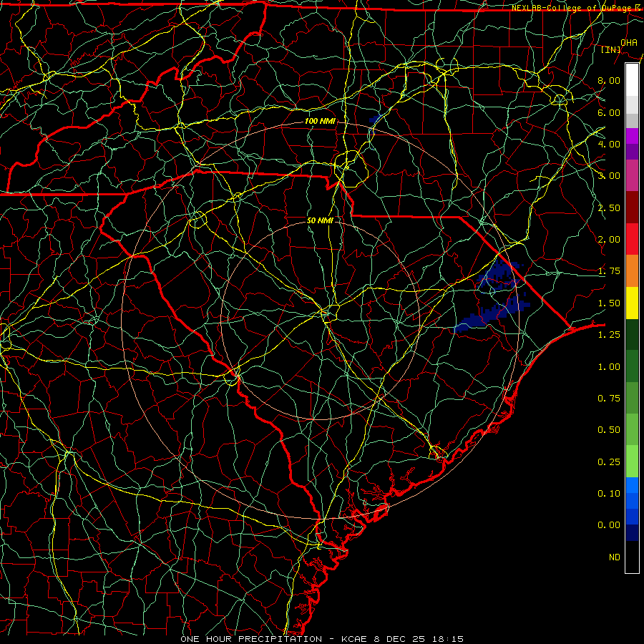
Task: Click the 100 NMI range ring label
Action: pos(320,121)
